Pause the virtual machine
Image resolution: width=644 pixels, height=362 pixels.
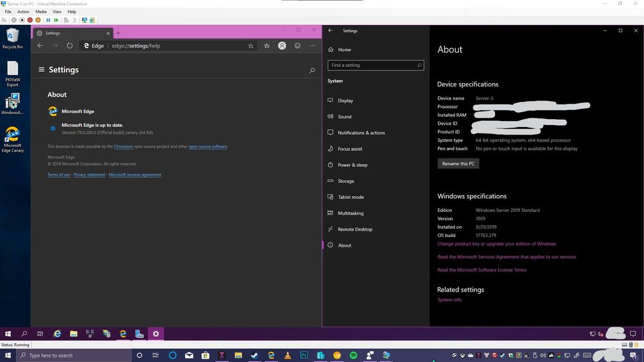pyautogui.click(x=48, y=20)
